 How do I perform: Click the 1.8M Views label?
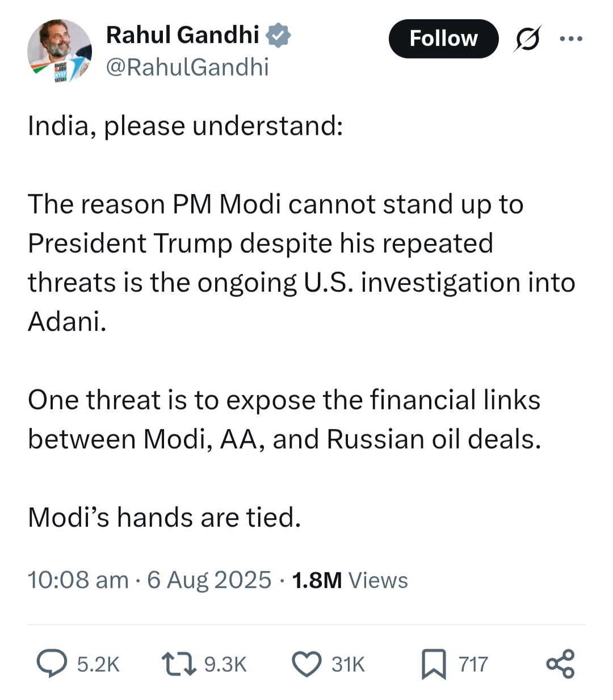click(350, 580)
